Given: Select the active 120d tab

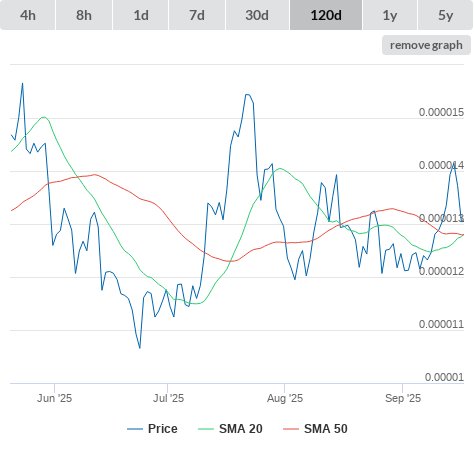Looking at the screenshot, I should point(326,15).
